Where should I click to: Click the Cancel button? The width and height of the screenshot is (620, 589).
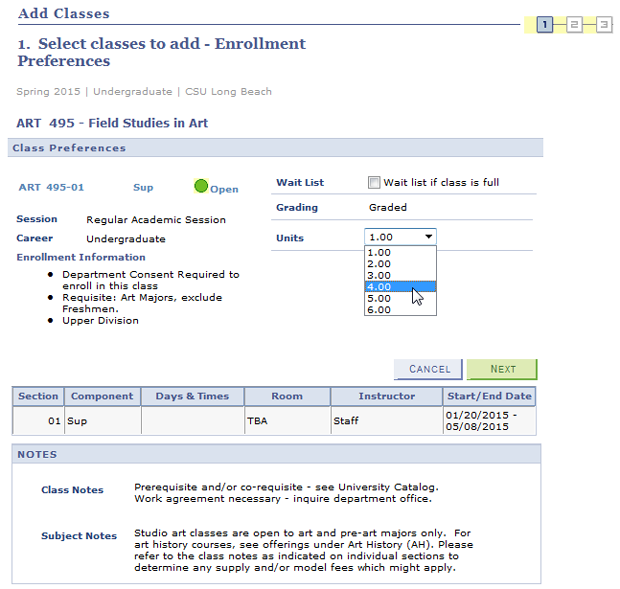(428, 369)
